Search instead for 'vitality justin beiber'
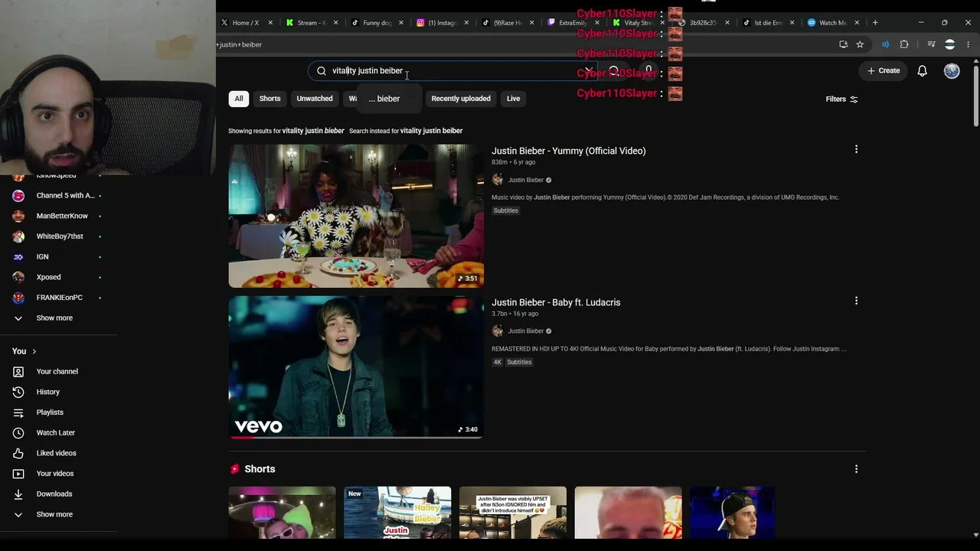 [x=431, y=131]
